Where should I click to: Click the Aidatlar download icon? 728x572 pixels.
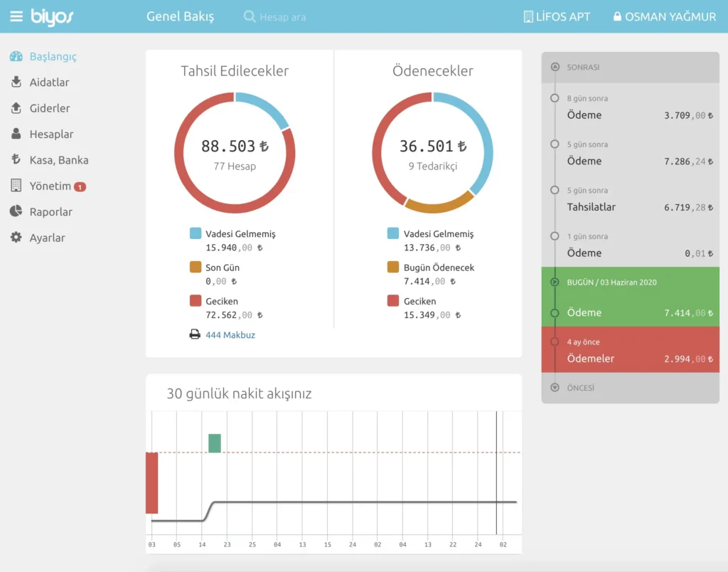(16, 83)
